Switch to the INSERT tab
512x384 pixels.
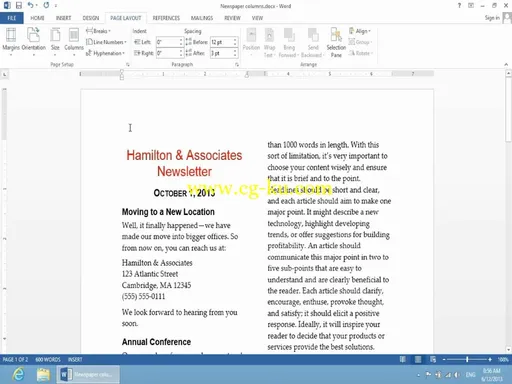pos(63,18)
